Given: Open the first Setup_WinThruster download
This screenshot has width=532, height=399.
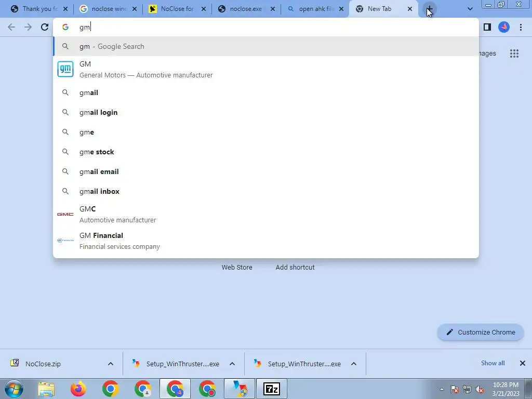Looking at the screenshot, I should tap(182, 364).
